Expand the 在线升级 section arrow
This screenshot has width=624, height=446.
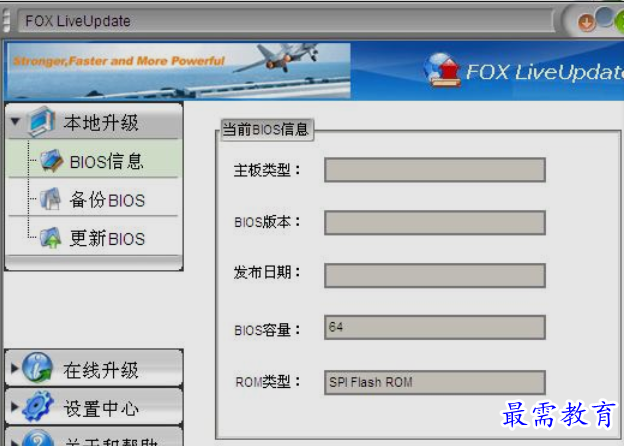pos(15,368)
